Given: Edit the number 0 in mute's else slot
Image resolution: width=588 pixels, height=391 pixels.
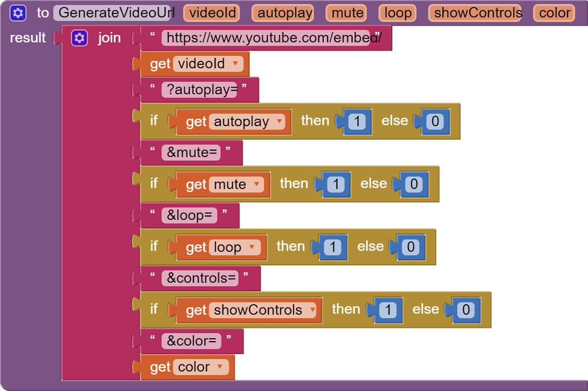Looking at the screenshot, I should coord(414,184).
